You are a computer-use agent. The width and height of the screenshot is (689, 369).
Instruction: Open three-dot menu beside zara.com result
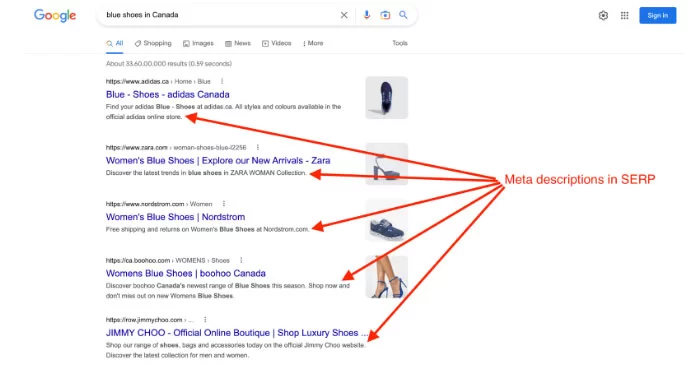(257, 147)
